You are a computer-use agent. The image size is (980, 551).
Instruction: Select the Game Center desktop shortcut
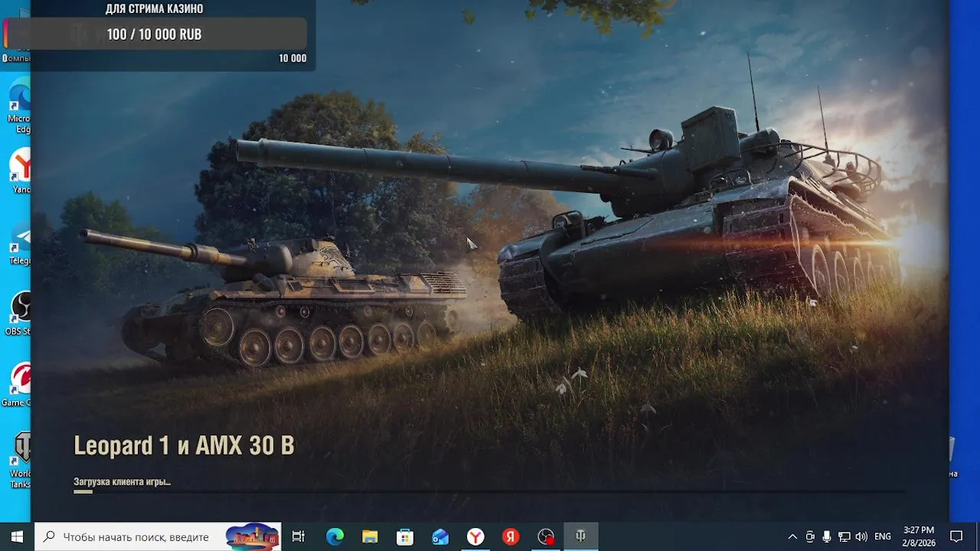[17, 385]
